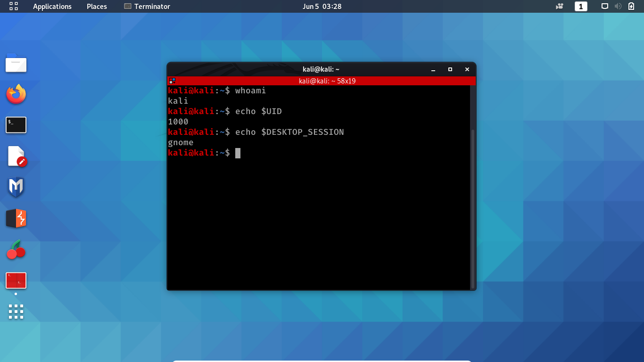Image resolution: width=644 pixels, height=362 pixels.
Task: Open Metasploit from the dock
Action: (x=16, y=187)
